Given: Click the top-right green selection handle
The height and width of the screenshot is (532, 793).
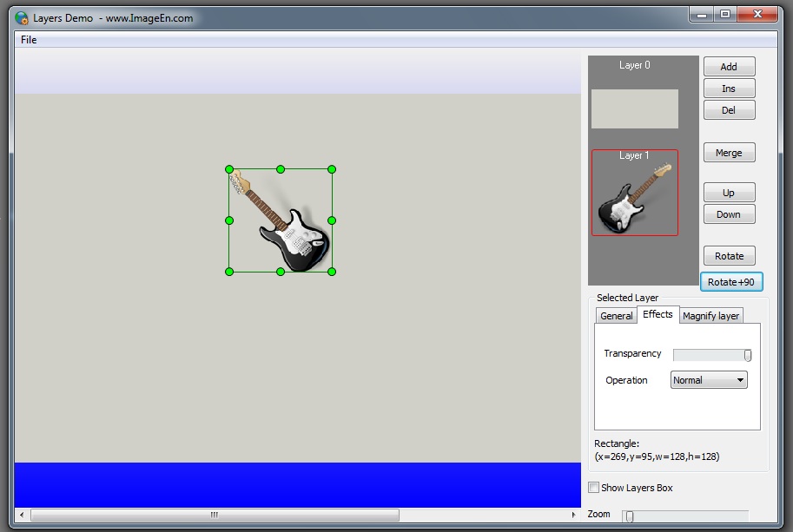Looking at the screenshot, I should [x=332, y=169].
